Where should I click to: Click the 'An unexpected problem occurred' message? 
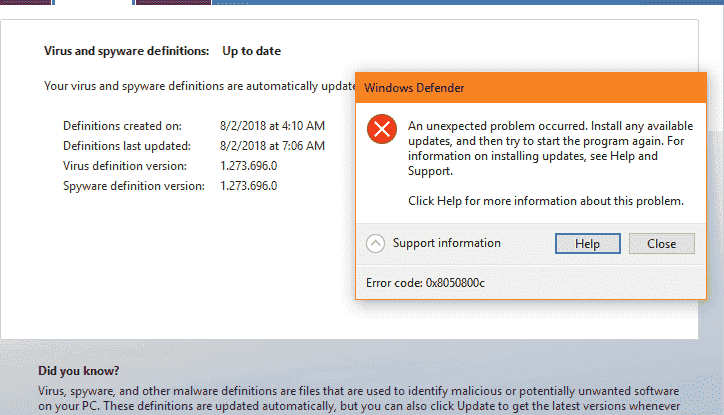pos(550,148)
